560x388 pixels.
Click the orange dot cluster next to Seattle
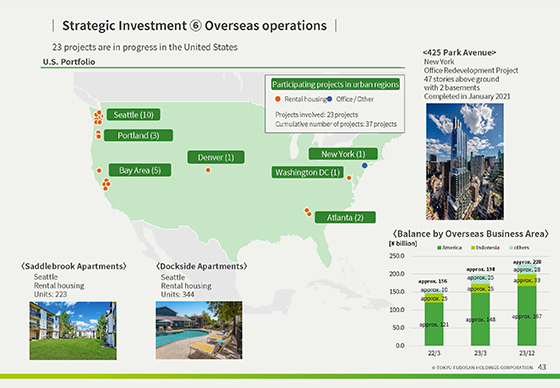coord(98,118)
